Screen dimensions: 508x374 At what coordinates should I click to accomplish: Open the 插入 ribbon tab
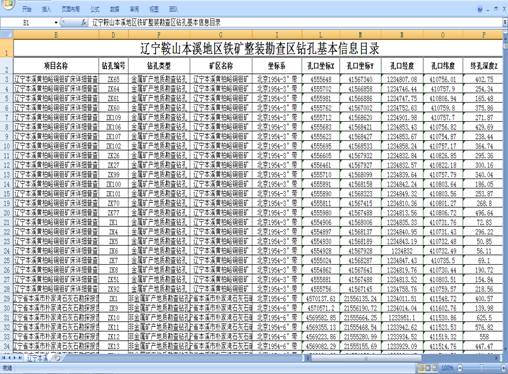(46, 9)
